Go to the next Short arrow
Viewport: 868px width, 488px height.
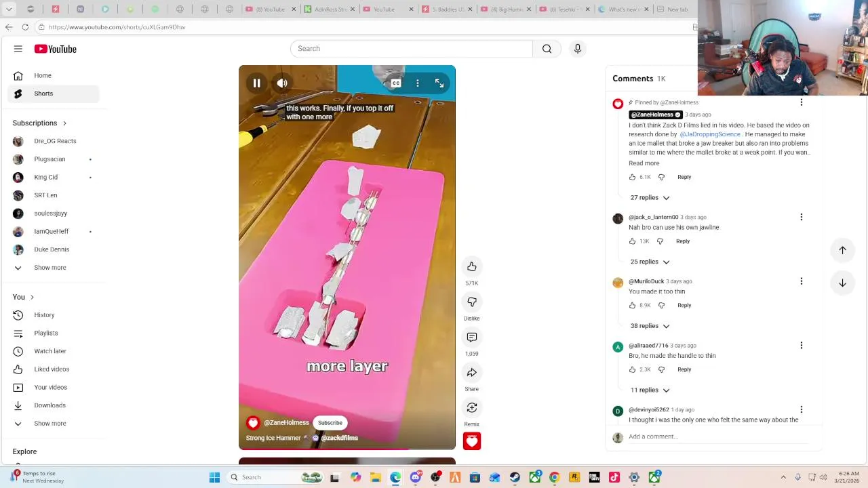coord(842,283)
